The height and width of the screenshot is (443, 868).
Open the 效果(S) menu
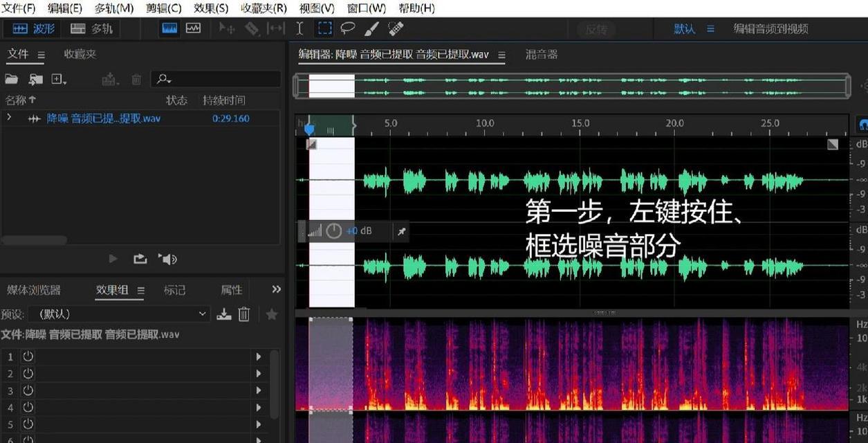(x=211, y=8)
